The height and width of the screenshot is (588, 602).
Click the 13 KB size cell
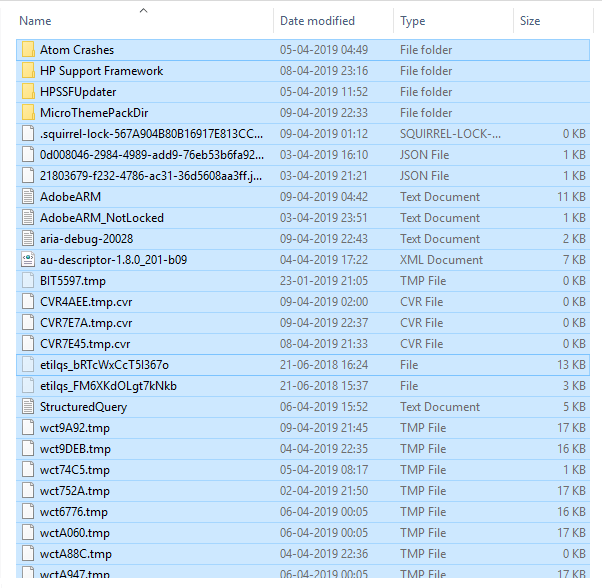click(571, 365)
